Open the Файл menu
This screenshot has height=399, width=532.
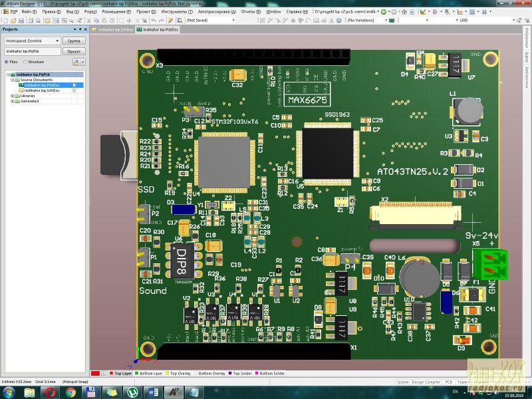tap(29, 11)
